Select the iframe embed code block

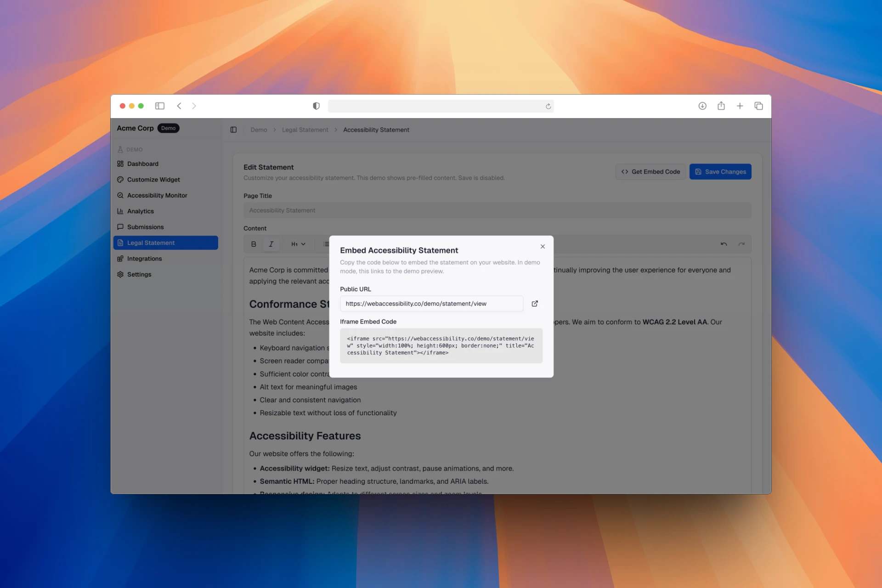point(441,345)
